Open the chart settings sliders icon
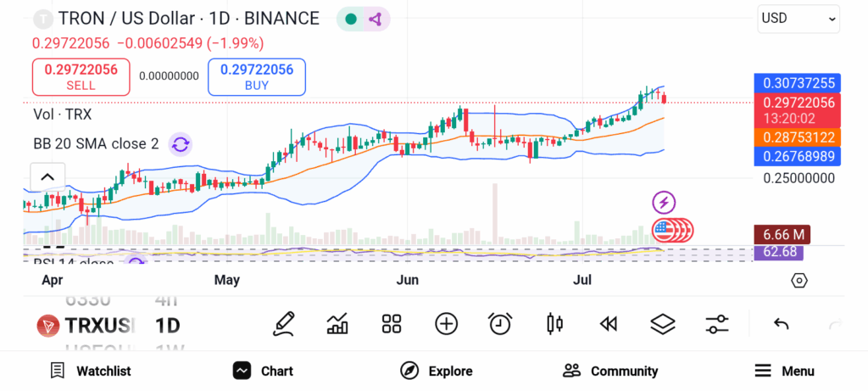The height and width of the screenshot is (391, 868). pos(717,324)
